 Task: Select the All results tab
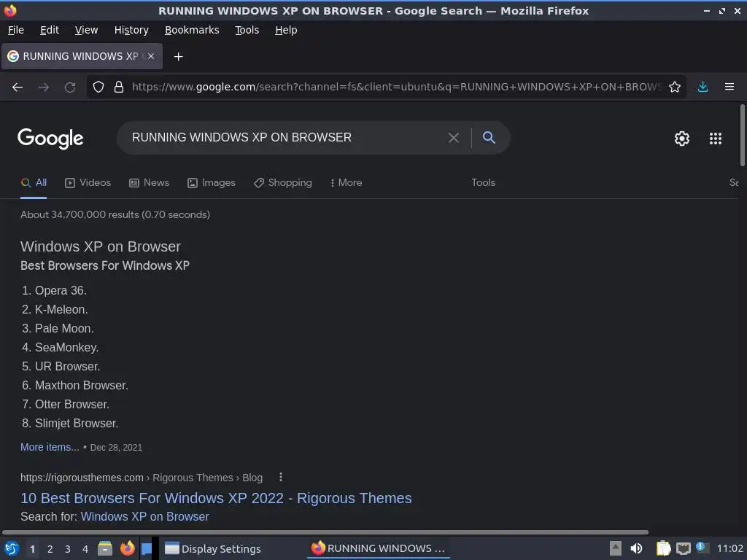[34, 183]
